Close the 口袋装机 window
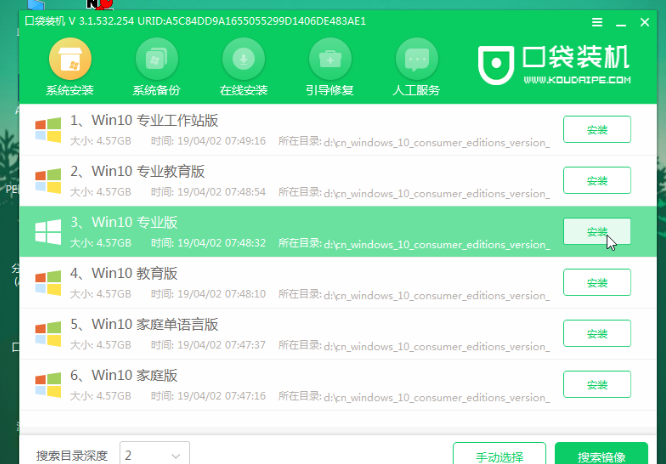Viewport: 666px width, 464px height. (x=645, y=22)
